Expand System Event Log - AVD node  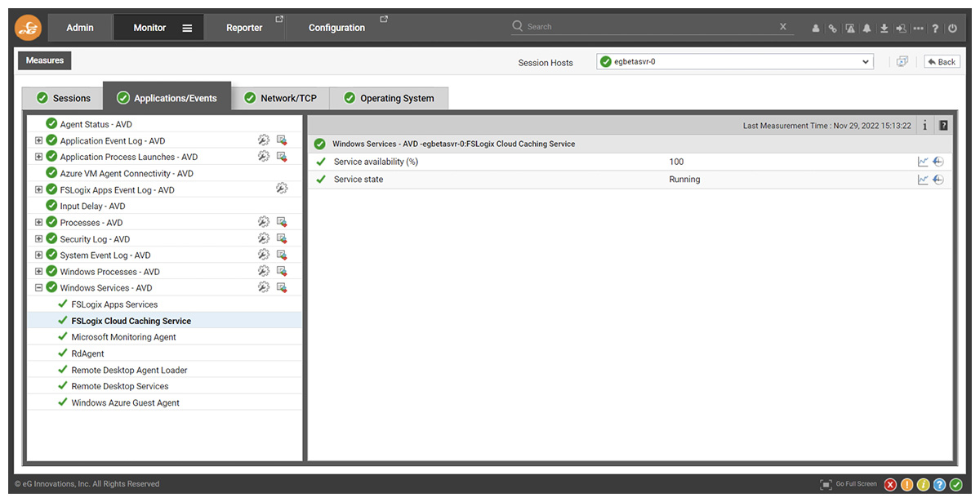click(x=38, y=255)
